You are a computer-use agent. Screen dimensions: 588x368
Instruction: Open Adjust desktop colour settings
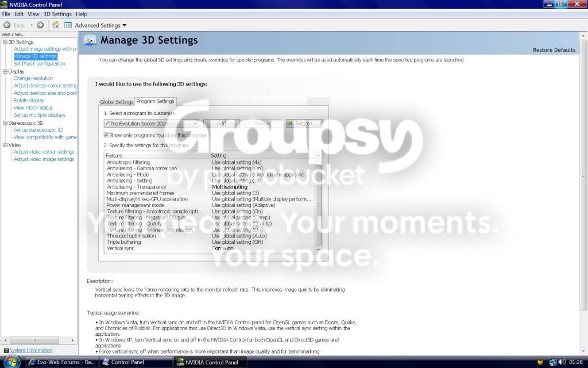(45, 86)
